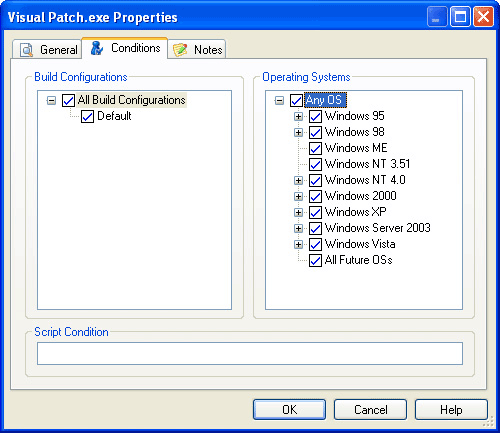Uncheck the Default build configuration checkbox

click(87, 117)
